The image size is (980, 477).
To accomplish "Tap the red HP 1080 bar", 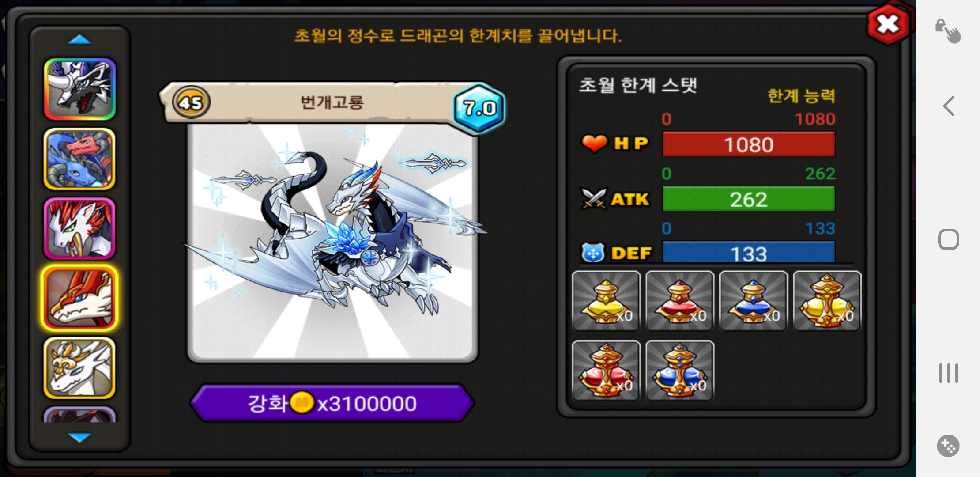I will (749, 144).
